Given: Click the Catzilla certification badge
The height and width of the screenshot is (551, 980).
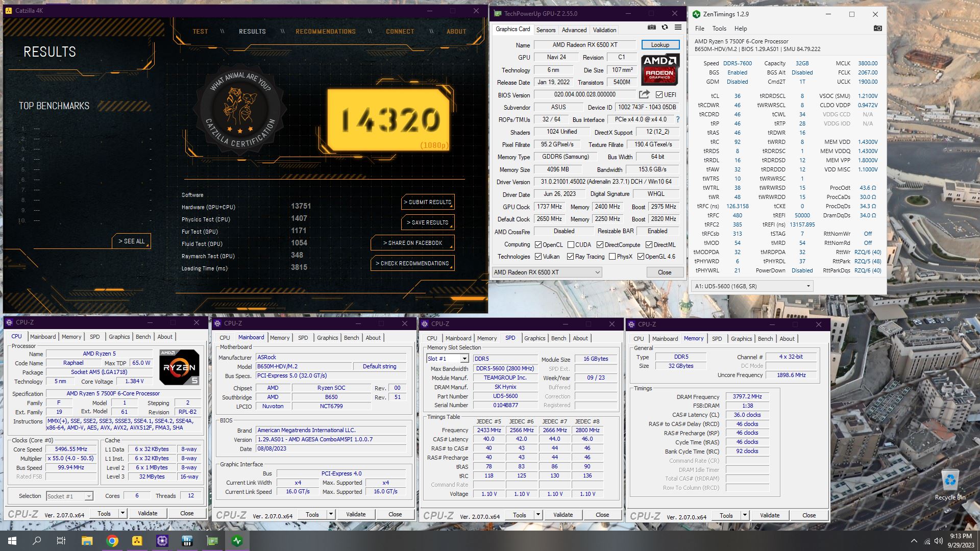Looking at the screenshot, I should coord(240,111).
